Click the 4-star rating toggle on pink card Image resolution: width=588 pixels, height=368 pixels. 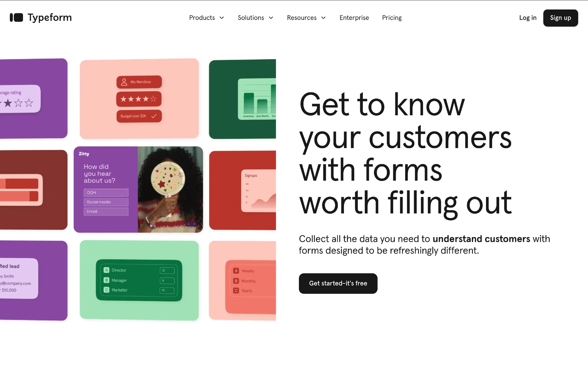click(x=138, y=98)
